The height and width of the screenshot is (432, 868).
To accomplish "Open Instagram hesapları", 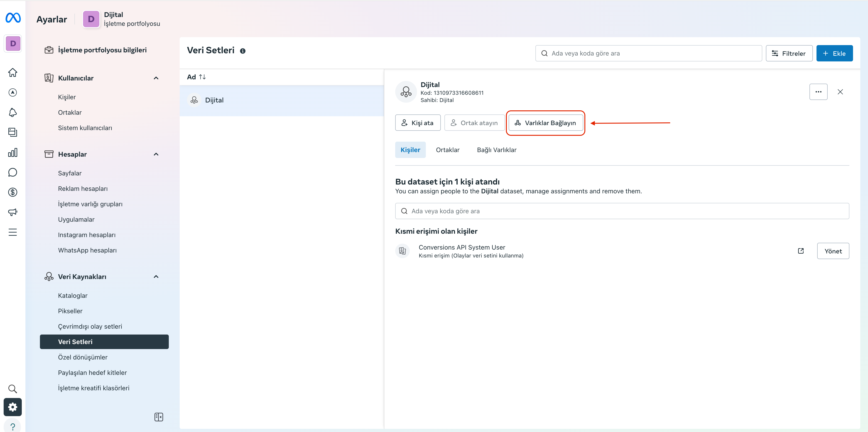I will click(87, 235).
